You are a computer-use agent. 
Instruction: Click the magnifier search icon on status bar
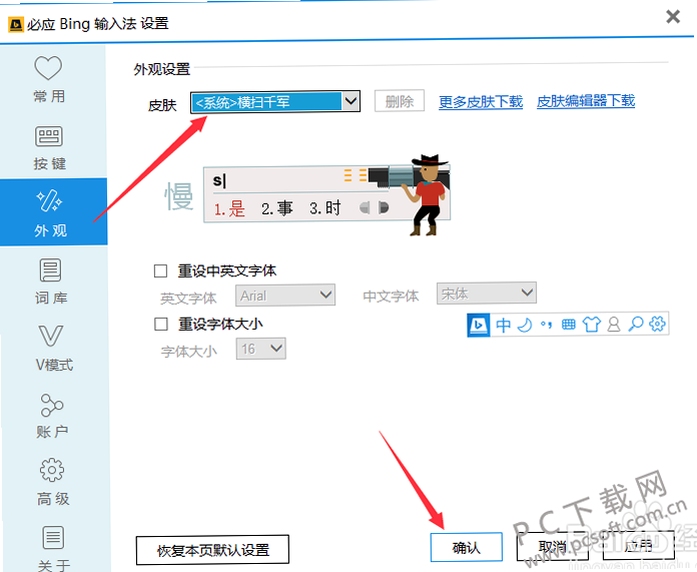click(x=636, y=324)
